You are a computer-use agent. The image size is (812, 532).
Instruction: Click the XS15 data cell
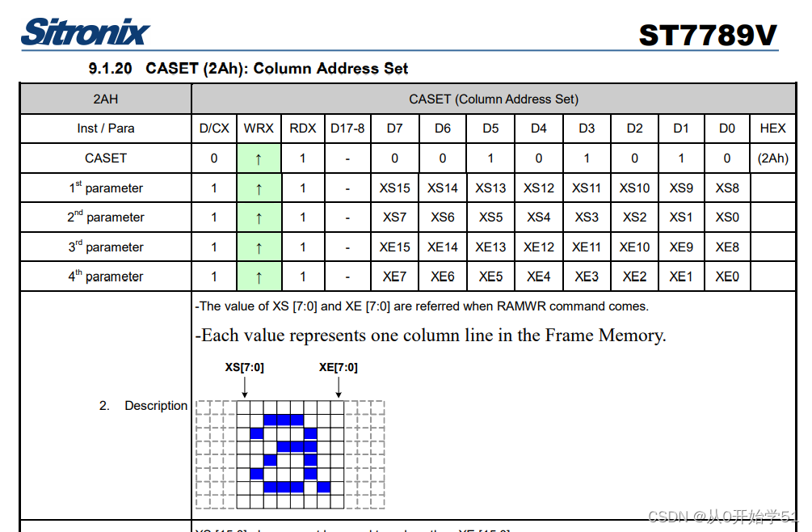[x=394, y=188]
